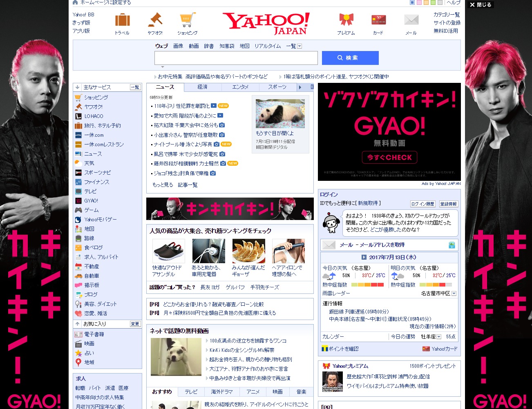532x409 pixels.
Task: Click the home icon next to ホームページに設定する
Action: [x=75, y=2]
